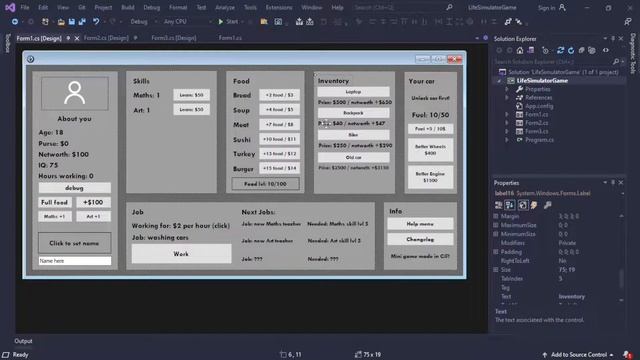
Task: Toggle pin on Form1.cs [Design] tab
Action: click(68, 38)
